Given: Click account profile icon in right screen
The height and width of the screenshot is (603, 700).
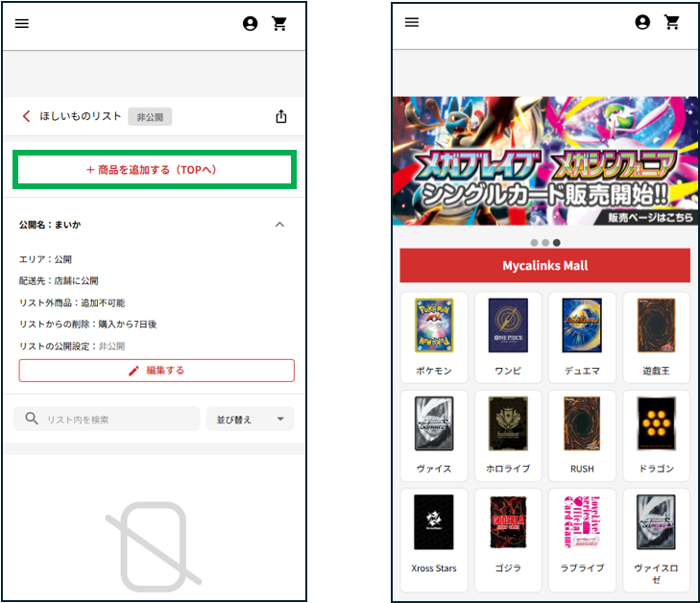Looking at the screenshot, I should click(x=642, y=22).
